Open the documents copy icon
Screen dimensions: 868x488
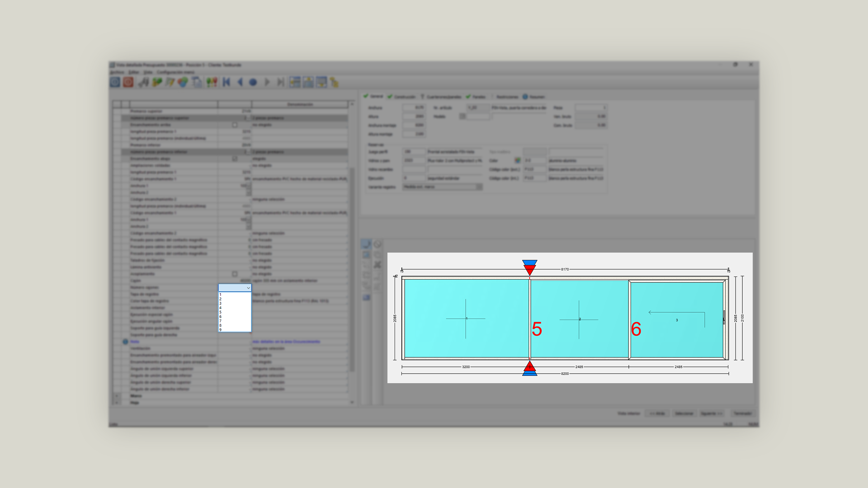pos(197,82)
